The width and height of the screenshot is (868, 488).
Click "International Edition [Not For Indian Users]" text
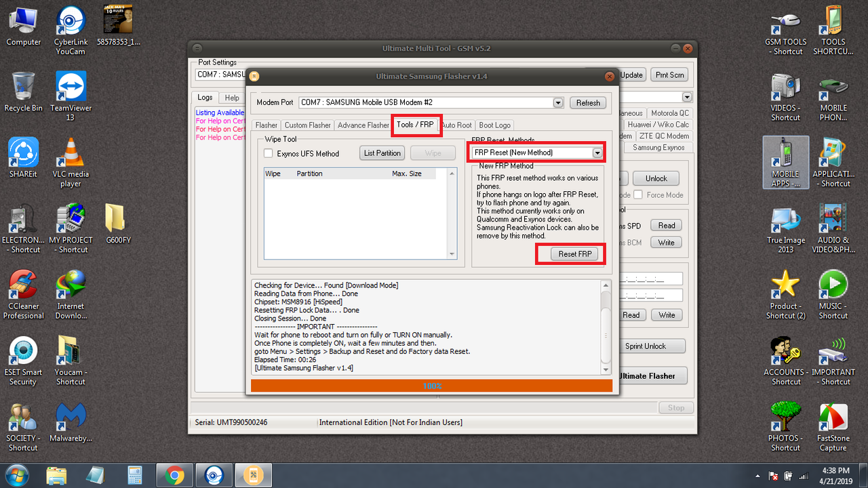pyautogui.click(x=391, y=422)
